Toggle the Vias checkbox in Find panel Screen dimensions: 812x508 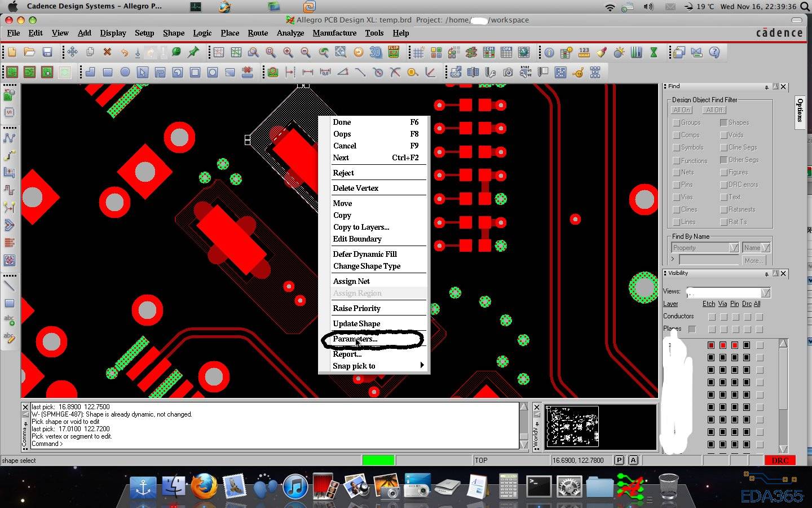pos(676,197)
